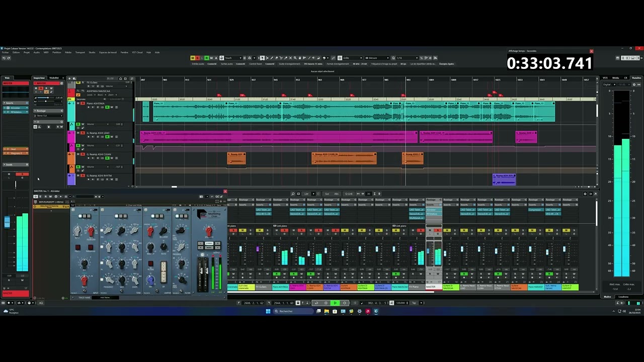
Task: Select the Erase tool
Action: click(x=276, y=58)
